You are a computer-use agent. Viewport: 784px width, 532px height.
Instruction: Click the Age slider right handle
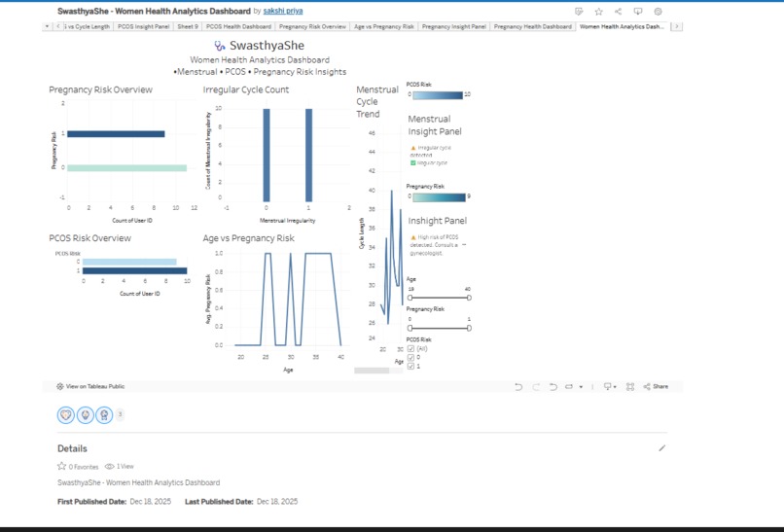pyautogui.click(x=469, y=298)
